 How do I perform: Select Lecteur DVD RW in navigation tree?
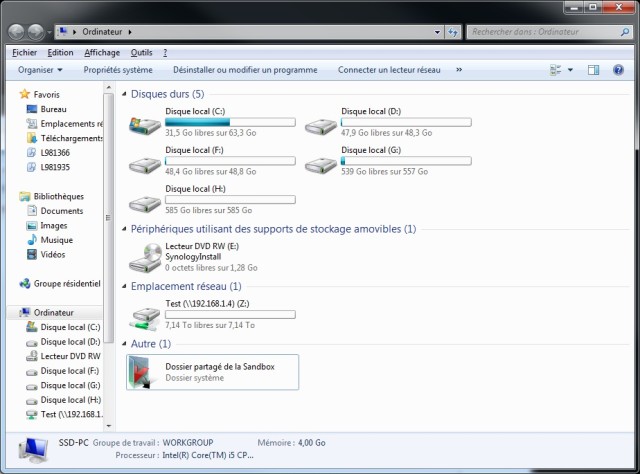pos(70,356)
